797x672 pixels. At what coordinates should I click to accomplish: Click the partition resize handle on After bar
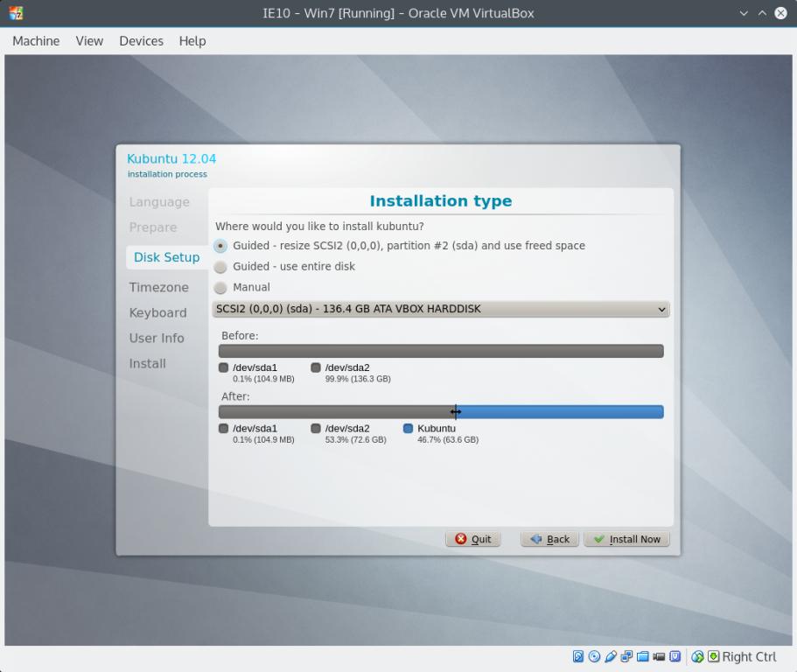coord(455,412)
